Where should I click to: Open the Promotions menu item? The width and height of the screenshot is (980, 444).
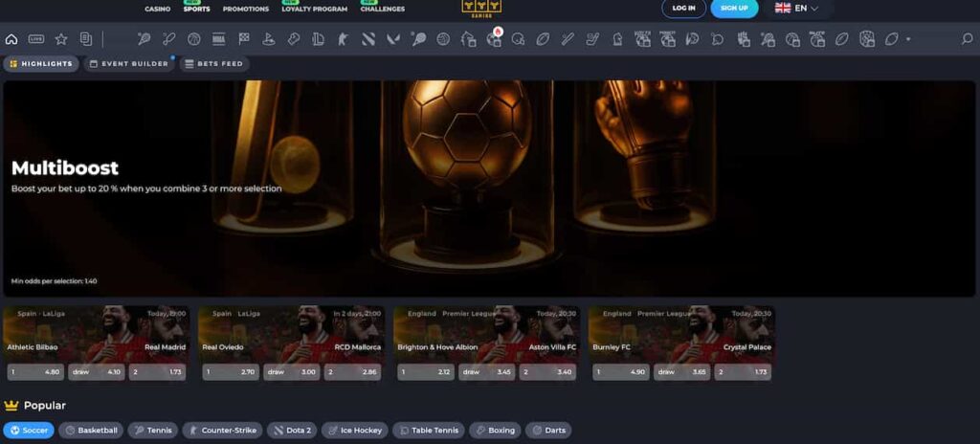(x=246, y=9)
